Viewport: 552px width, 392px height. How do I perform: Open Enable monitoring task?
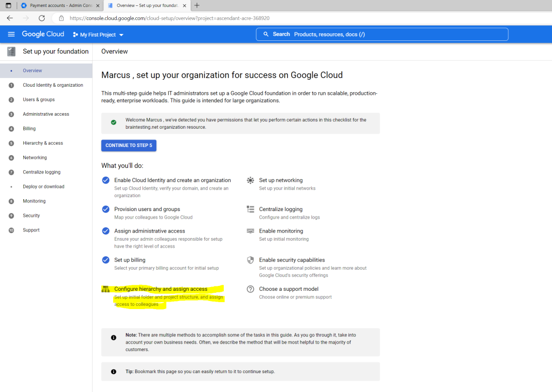click(281, 231)
